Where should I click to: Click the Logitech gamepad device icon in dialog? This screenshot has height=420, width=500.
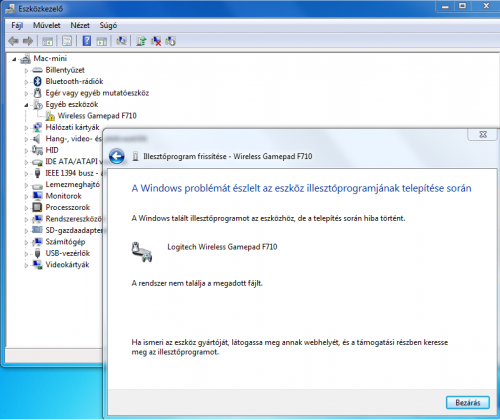click(x=142, y=252)
